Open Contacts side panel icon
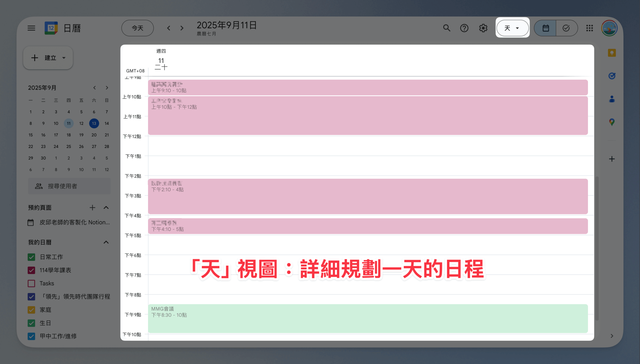The image size is (640, 364). (x=612, y=99)
